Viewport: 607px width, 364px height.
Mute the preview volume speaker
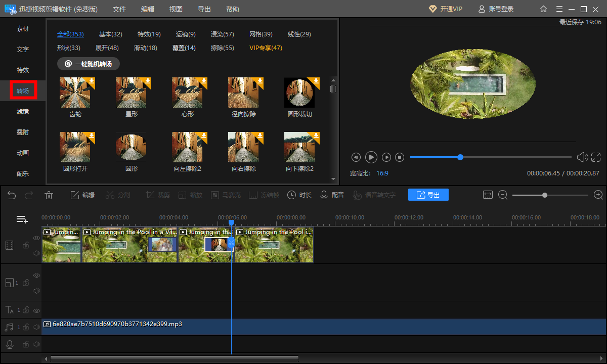pos(582,157)
